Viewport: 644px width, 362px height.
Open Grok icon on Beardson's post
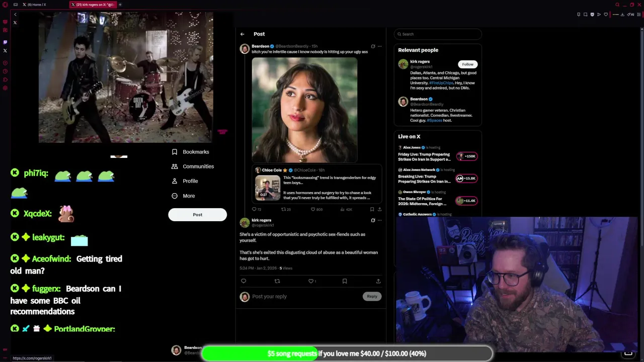373,46
